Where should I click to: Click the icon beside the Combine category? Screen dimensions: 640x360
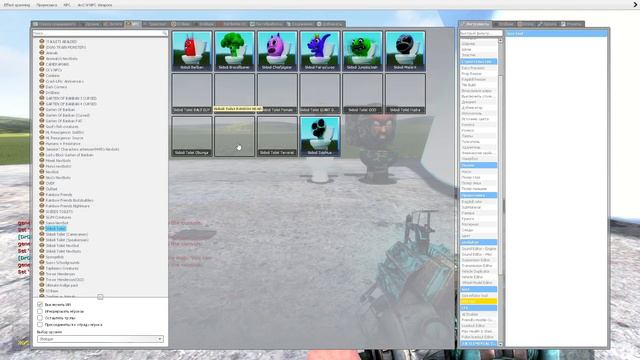[42, 75]
